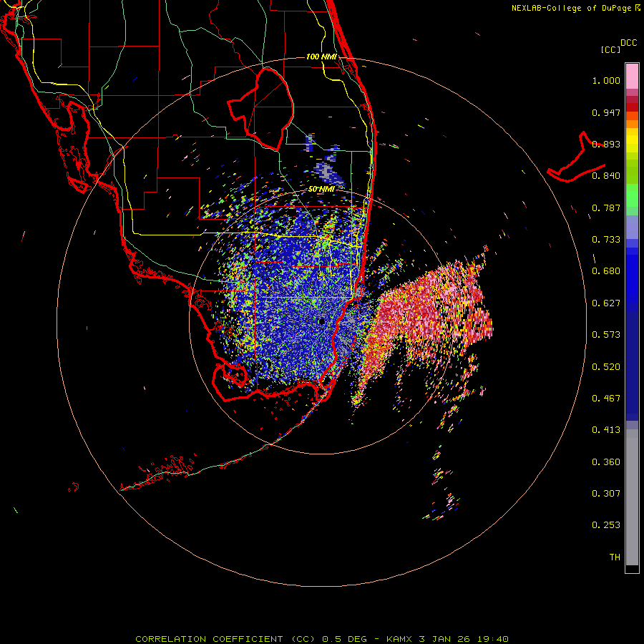
Task: Click the red island outline east of Florida
Action: click(576, 158)
